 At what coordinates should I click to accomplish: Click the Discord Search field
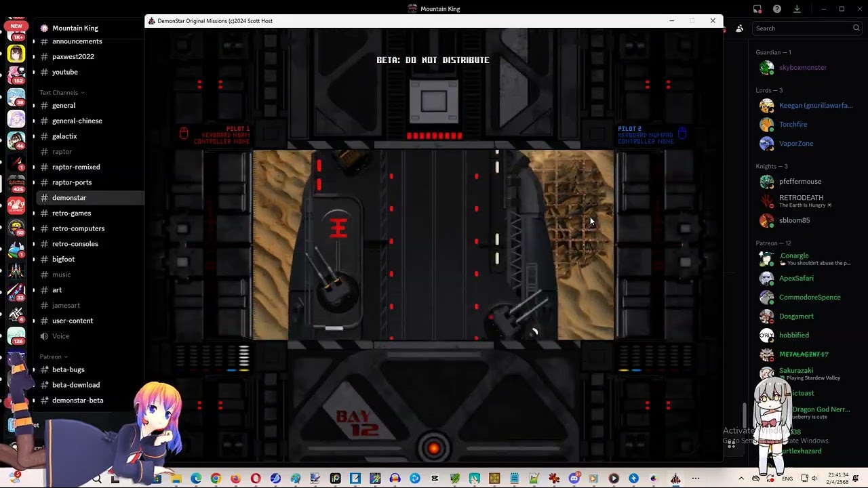pos(808,28)
